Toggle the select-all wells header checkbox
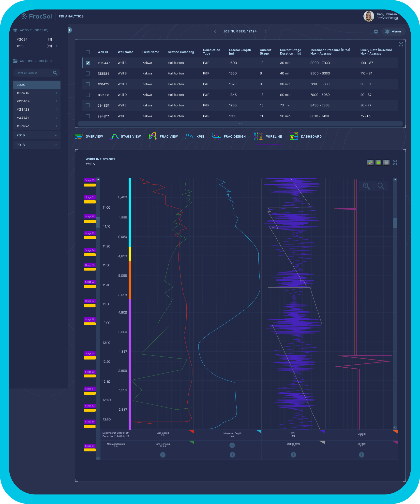The image size is (420, 504). [x=88, y=52]
